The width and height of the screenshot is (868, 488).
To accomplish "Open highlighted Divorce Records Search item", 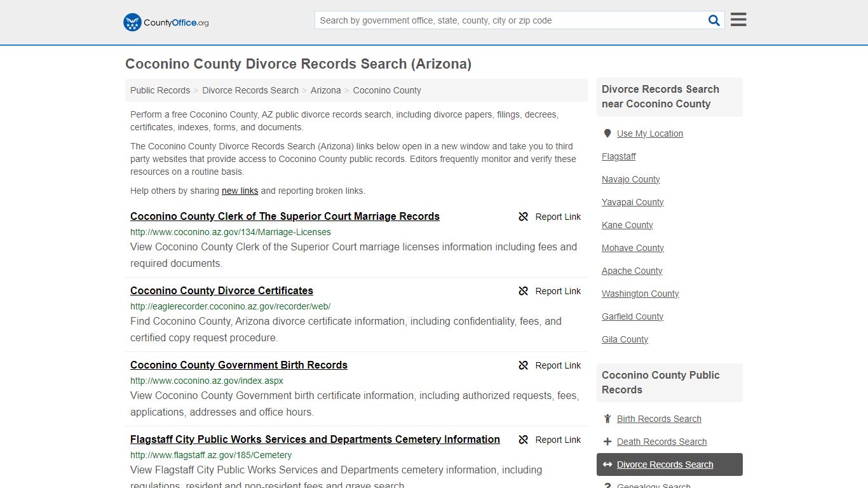I will (x=670, y=464).
